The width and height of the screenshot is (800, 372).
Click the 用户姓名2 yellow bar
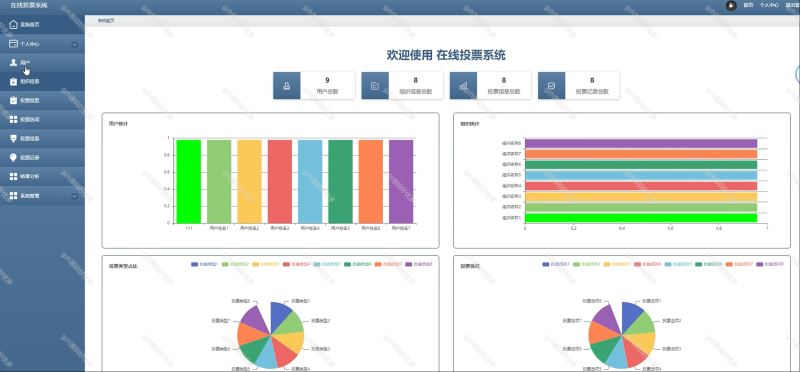(x=249, y=181)
